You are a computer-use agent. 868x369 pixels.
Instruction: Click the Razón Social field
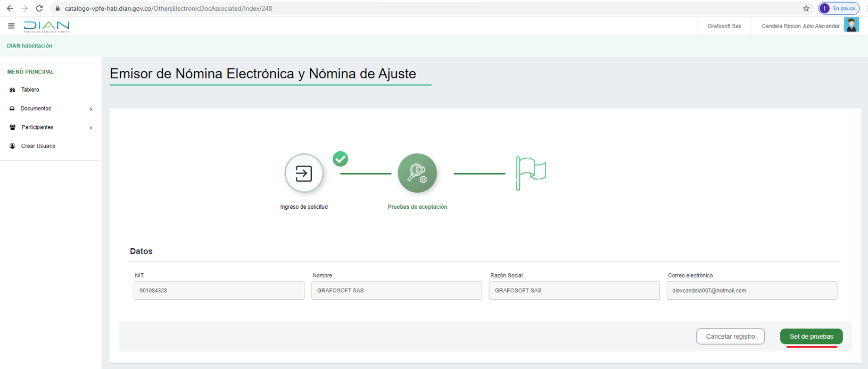coord(574,291)
